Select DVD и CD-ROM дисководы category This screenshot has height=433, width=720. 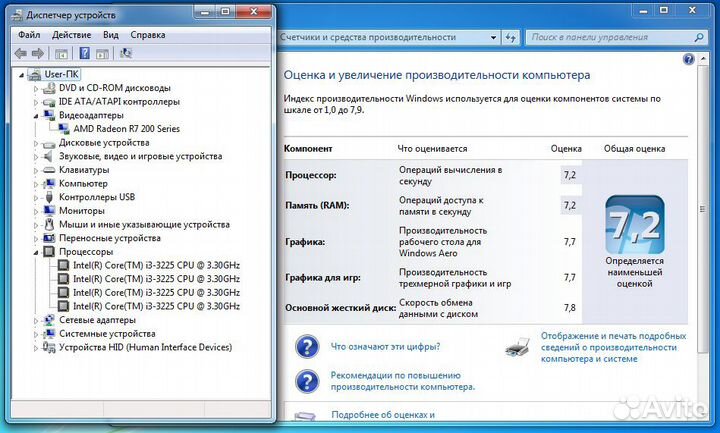(115, 88)
